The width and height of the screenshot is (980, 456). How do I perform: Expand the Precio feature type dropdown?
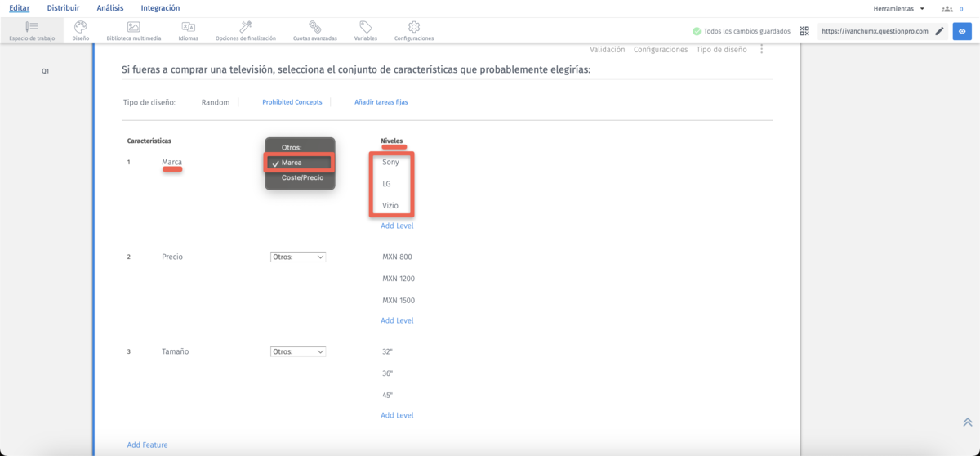point(298,257)
